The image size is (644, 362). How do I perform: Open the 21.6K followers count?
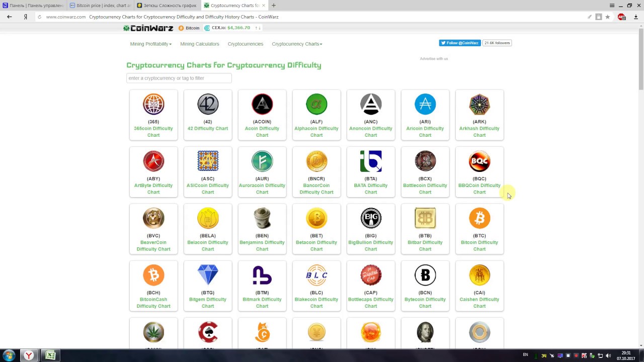[x=497, y=43]
